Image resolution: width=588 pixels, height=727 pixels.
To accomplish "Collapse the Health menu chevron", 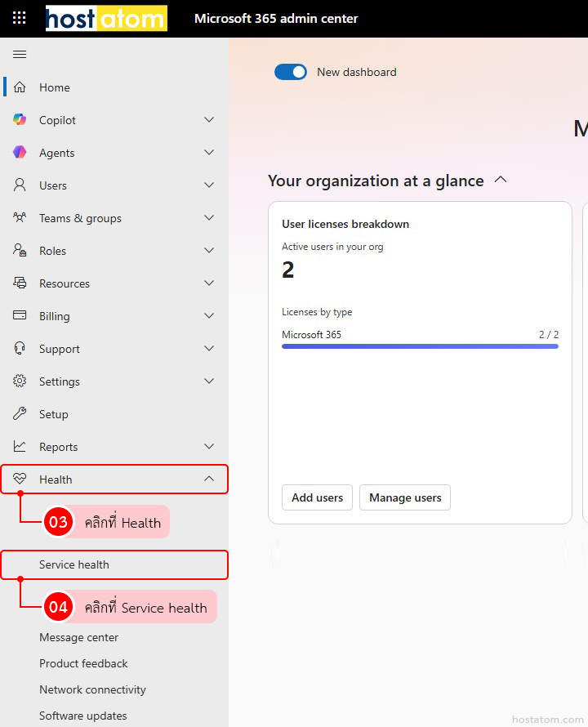I will click(x=209, y=479).
